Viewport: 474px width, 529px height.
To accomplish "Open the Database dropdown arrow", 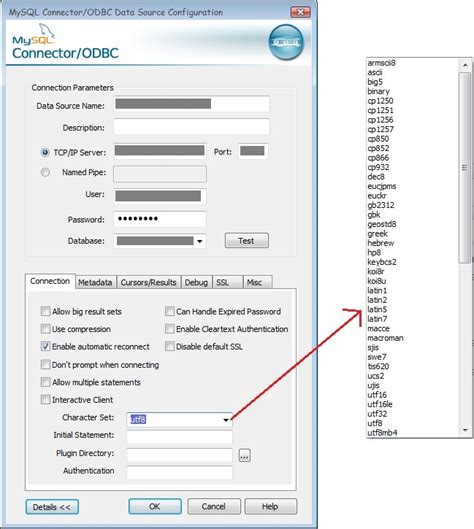I will tap(200, 241).
